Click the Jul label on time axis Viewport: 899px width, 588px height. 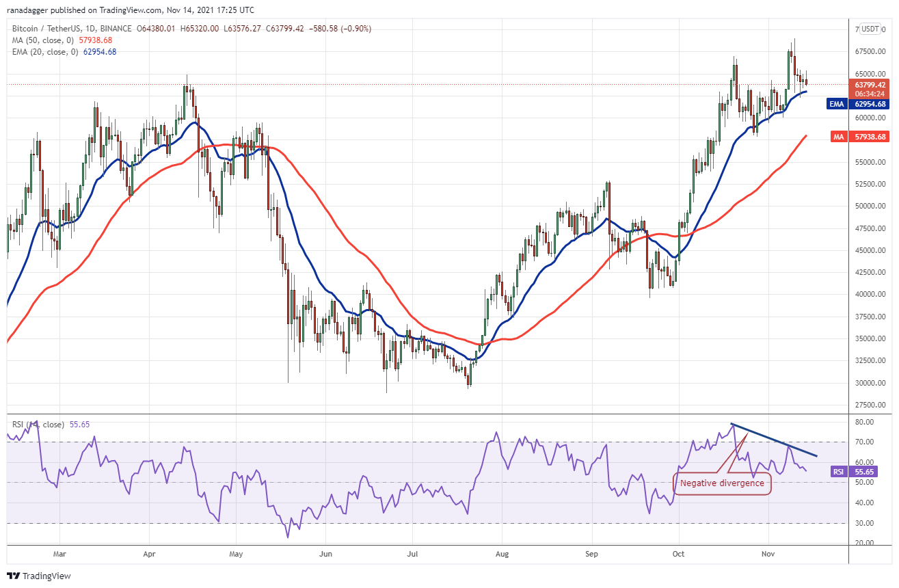click(x=413, y=555)
